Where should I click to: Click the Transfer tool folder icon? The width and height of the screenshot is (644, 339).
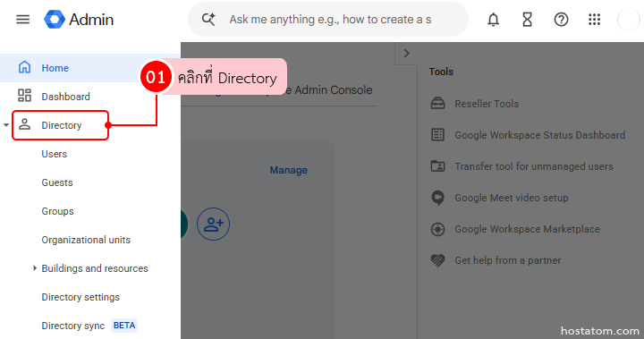pos(437,165)
